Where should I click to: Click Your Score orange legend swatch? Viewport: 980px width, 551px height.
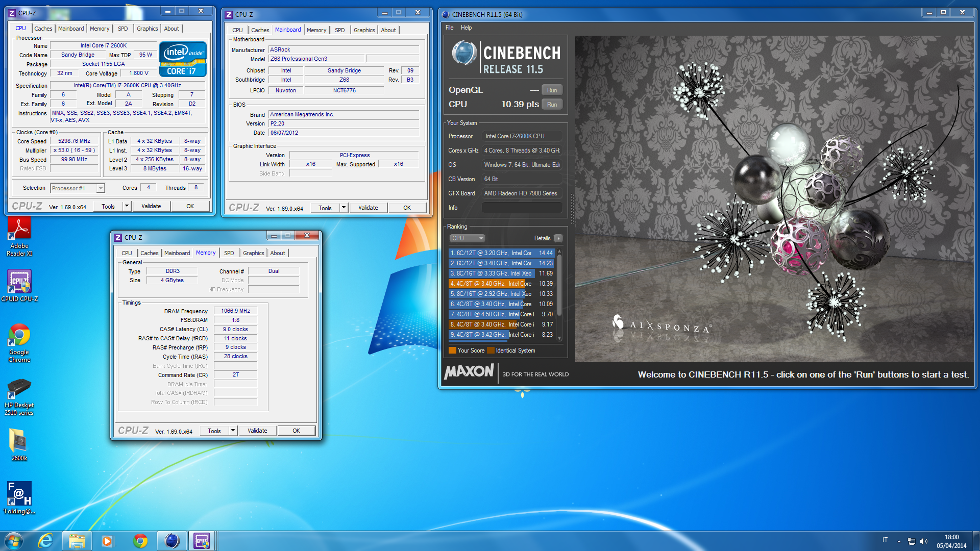coord(452,350)
